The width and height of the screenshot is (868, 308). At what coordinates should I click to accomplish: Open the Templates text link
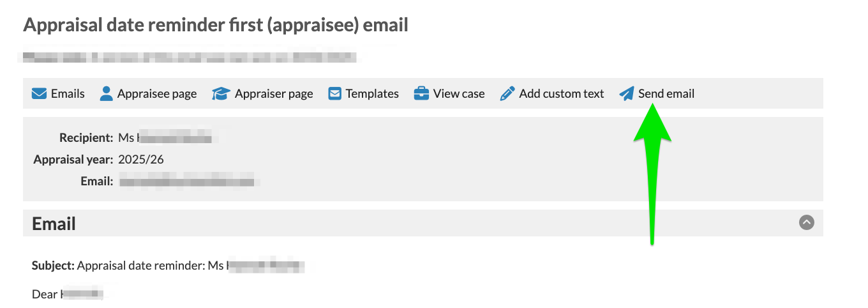click(x=372, y=94)
